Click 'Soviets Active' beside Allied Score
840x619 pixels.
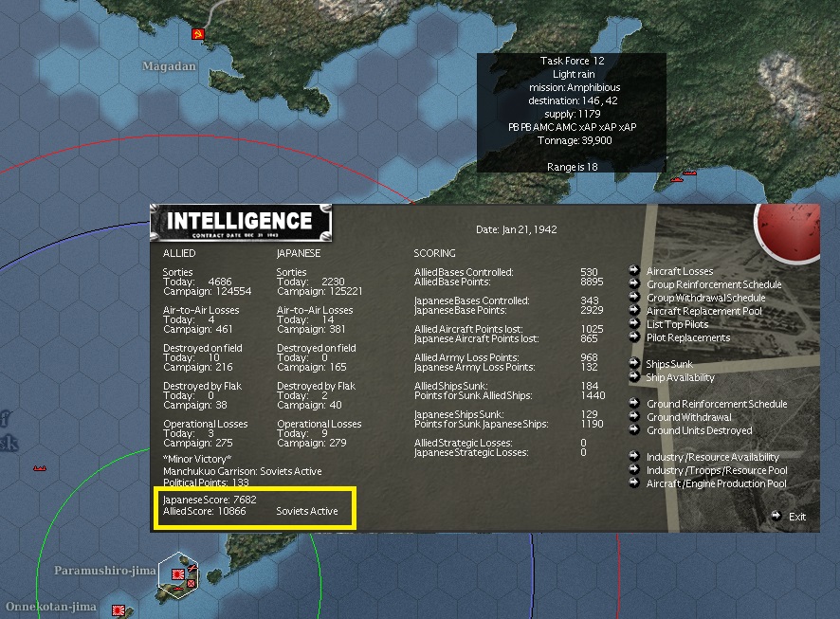point(307,511)
